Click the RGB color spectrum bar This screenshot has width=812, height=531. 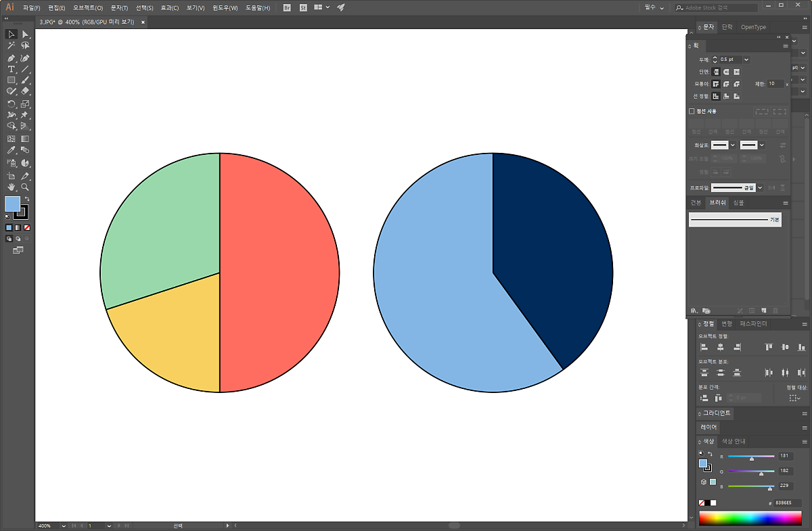click(x=750, y=519)
